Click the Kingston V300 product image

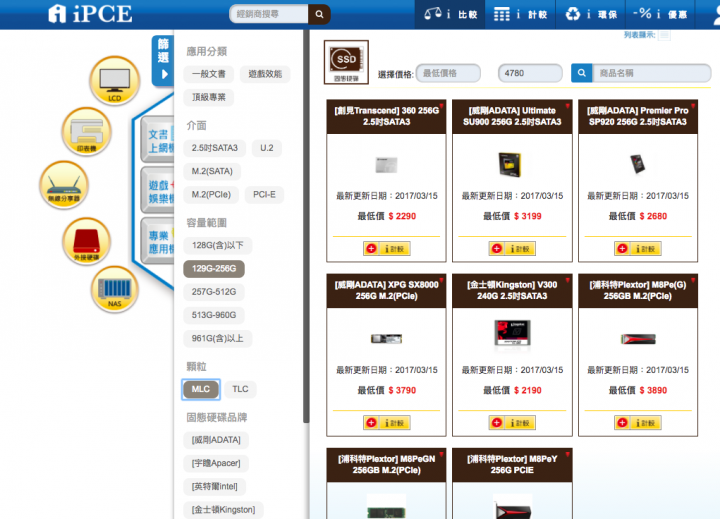(512, 333)
